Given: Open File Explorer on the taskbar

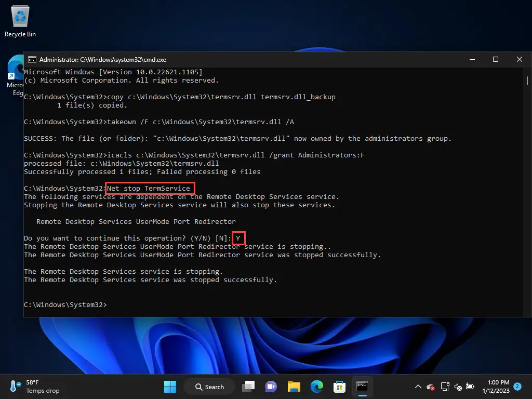Looking at the screenshot, I should 294,387.
